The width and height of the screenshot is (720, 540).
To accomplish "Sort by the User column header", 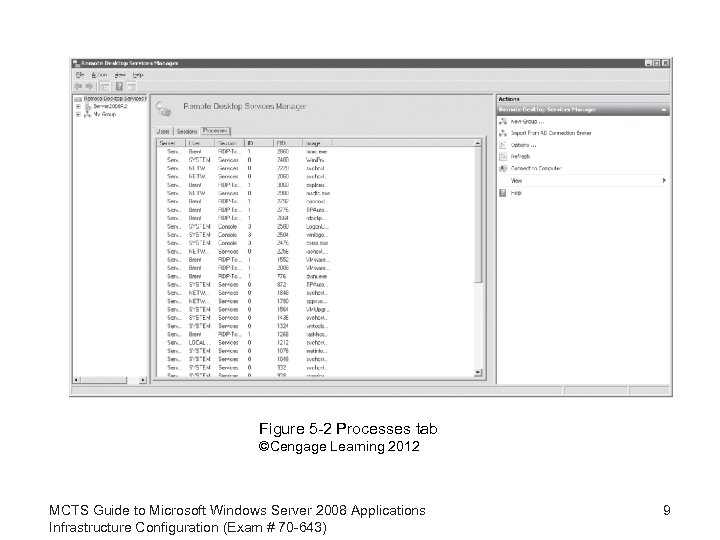I will tap(200, 143).
